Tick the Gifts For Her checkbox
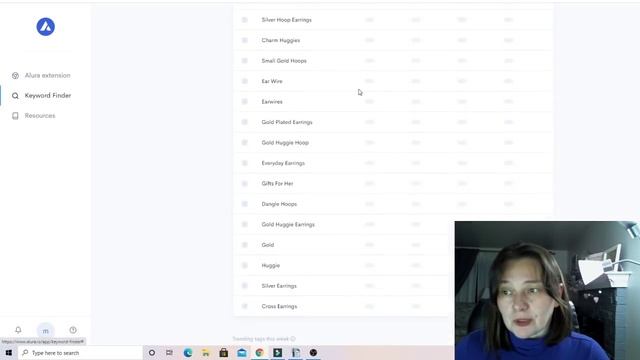 click(x=245, y=183)
